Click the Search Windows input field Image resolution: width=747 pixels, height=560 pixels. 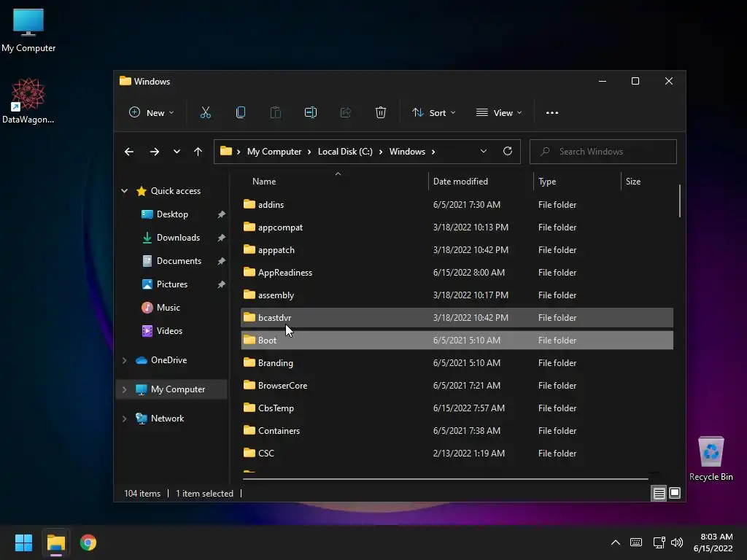[x=603, y=152]
